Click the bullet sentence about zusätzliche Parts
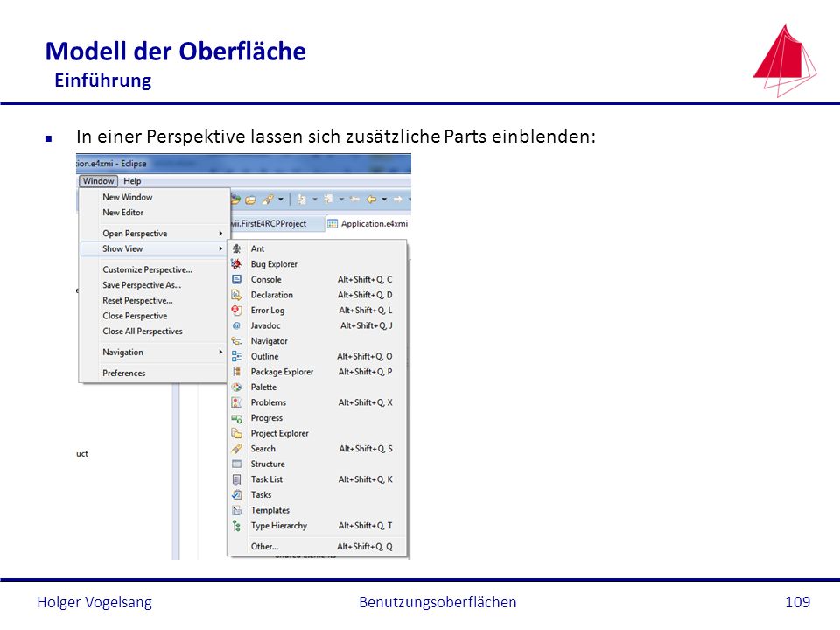The image size is (840, 630). pos(336,136)
